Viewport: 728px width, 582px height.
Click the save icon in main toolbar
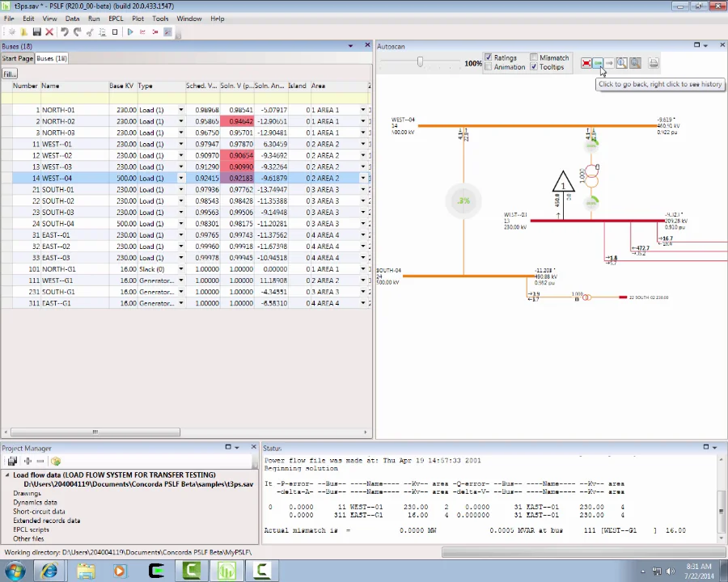click(x=36, y=32)
